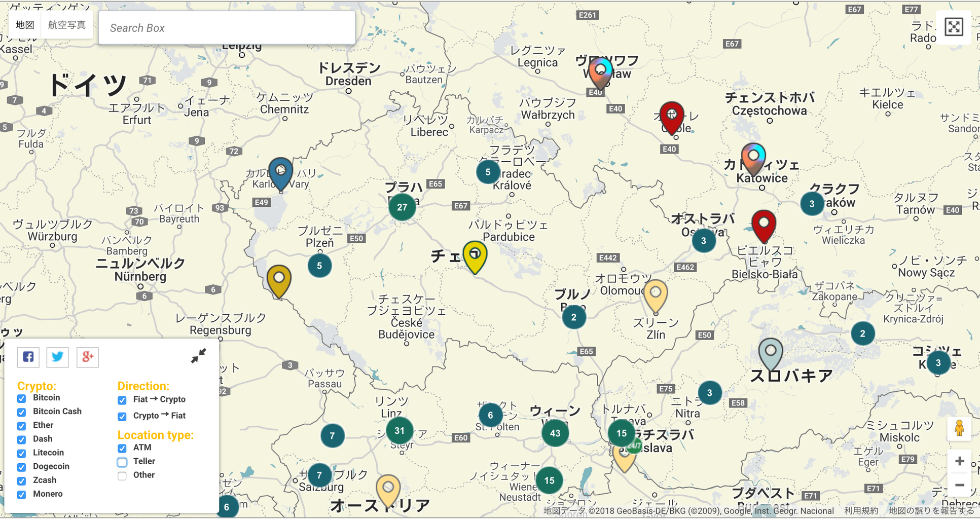
Task: Collapse the filter panel arrows icon
Action: [x=198, y=356]
